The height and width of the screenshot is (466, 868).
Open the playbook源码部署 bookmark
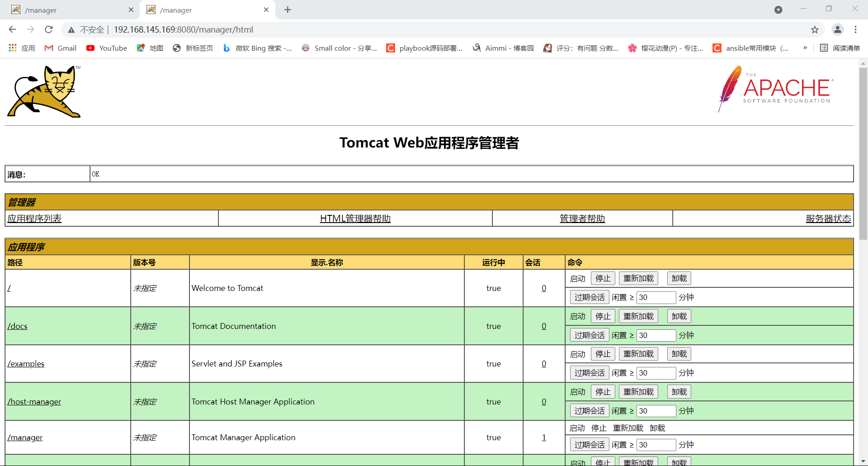tap(424, 48)
